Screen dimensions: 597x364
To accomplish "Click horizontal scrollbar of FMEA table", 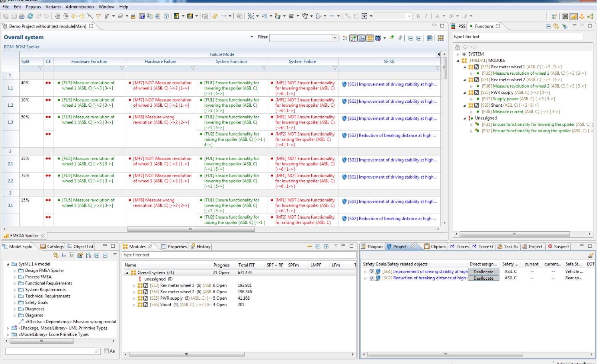I will tap(191, 229).
